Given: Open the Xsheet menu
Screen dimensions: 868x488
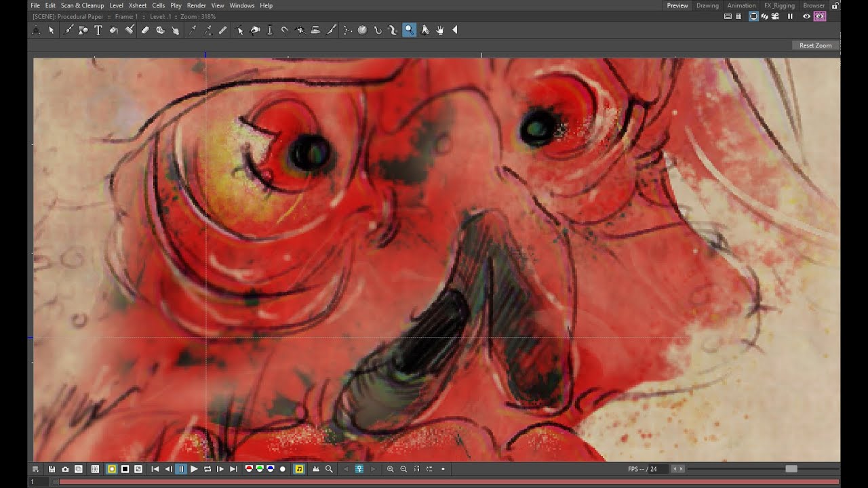Looking at the screenshot, I should [x=138, y=5].
